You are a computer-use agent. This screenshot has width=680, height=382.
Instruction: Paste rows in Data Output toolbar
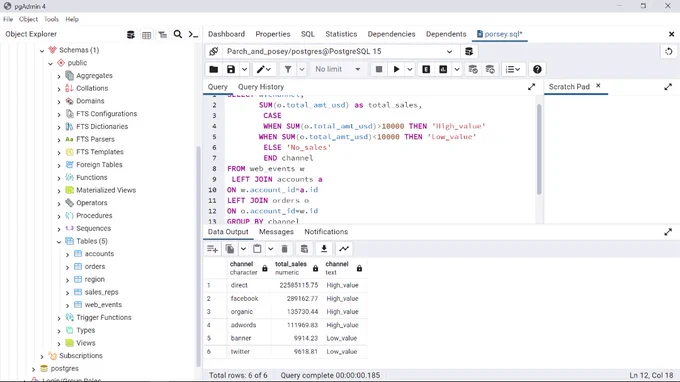click(257, 249)
